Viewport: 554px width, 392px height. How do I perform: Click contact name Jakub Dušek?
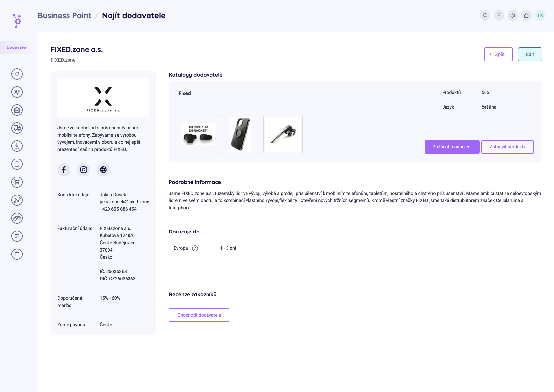tap(113, 195)
